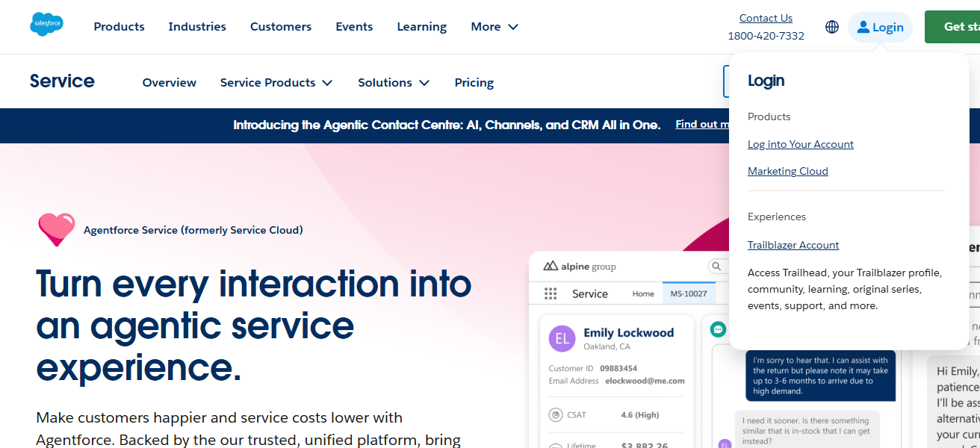980x448 pixels.
Task: Click the Lifetime $3,882.26 value
Action: [644, 446]
